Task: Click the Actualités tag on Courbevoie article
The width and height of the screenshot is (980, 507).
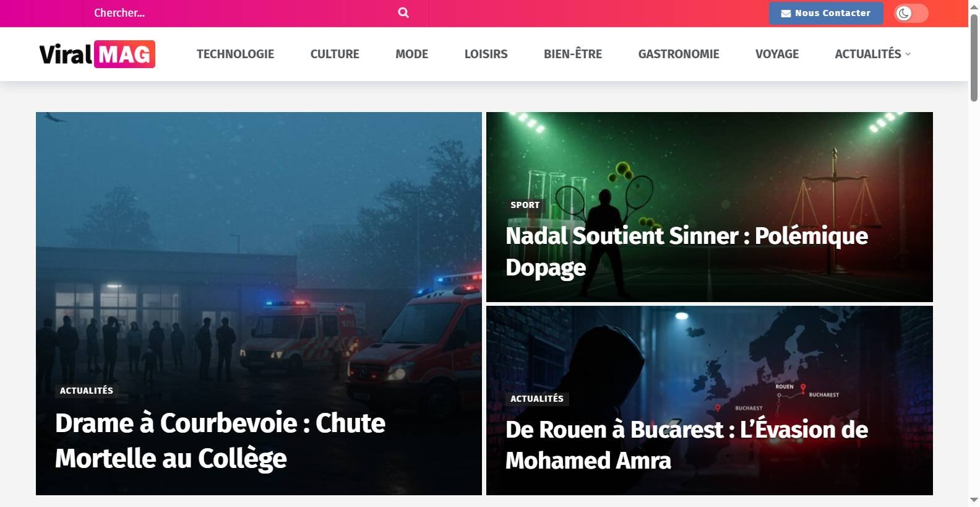Action: (87, 391)
